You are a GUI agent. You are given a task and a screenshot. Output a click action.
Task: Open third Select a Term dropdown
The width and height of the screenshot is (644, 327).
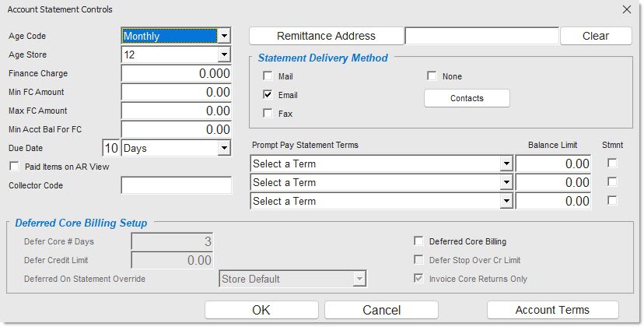pos(506,201)
